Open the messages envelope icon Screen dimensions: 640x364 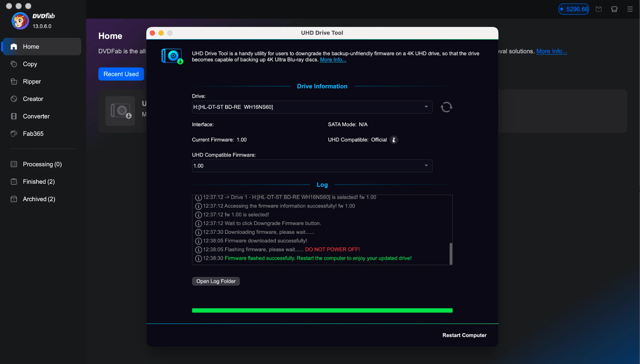tap(599, 9)
